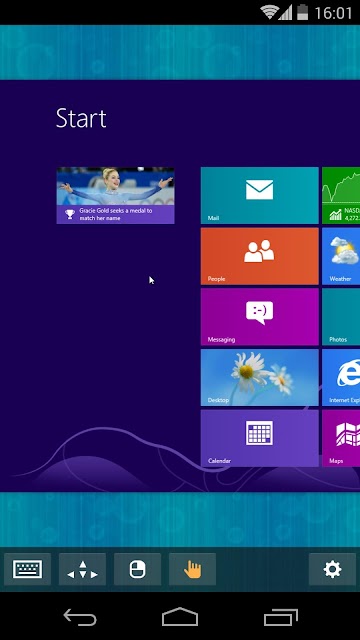Open the Photos tile

(341, 317)
